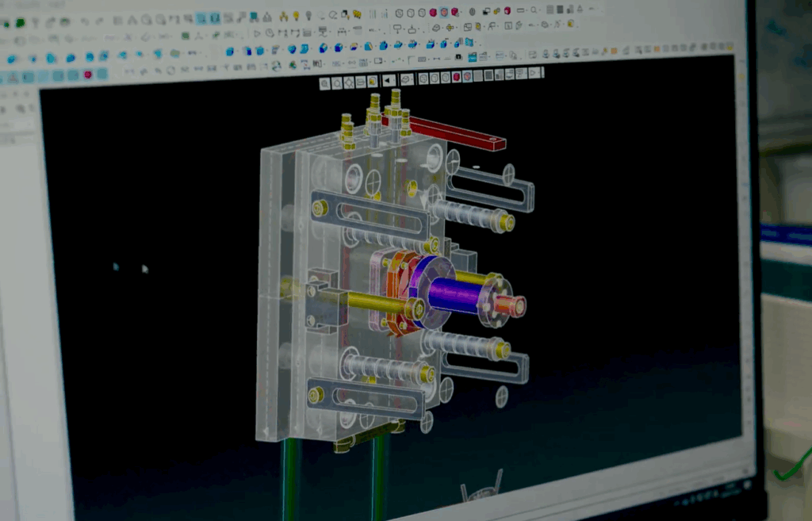Click the magenta circle icon in left toolbar
Screen dimensions: 812x521
tap(88, 75)
